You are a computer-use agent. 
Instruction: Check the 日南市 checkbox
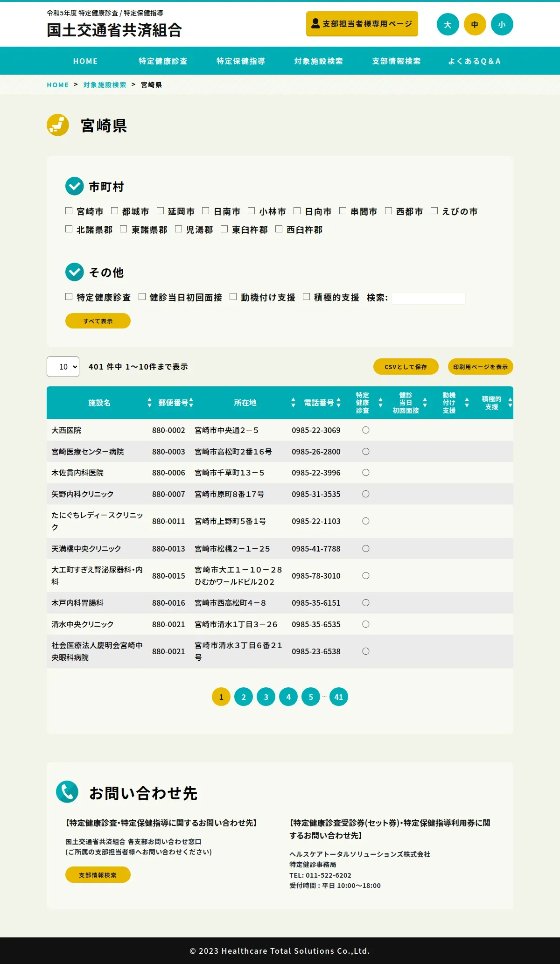[x=205, y=211]
